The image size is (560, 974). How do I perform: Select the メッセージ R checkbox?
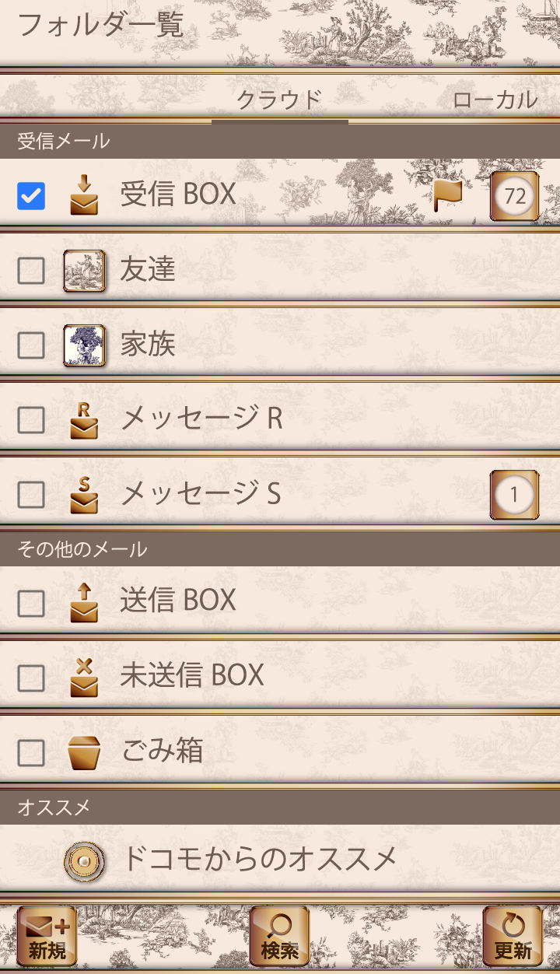tap(31, 420)
